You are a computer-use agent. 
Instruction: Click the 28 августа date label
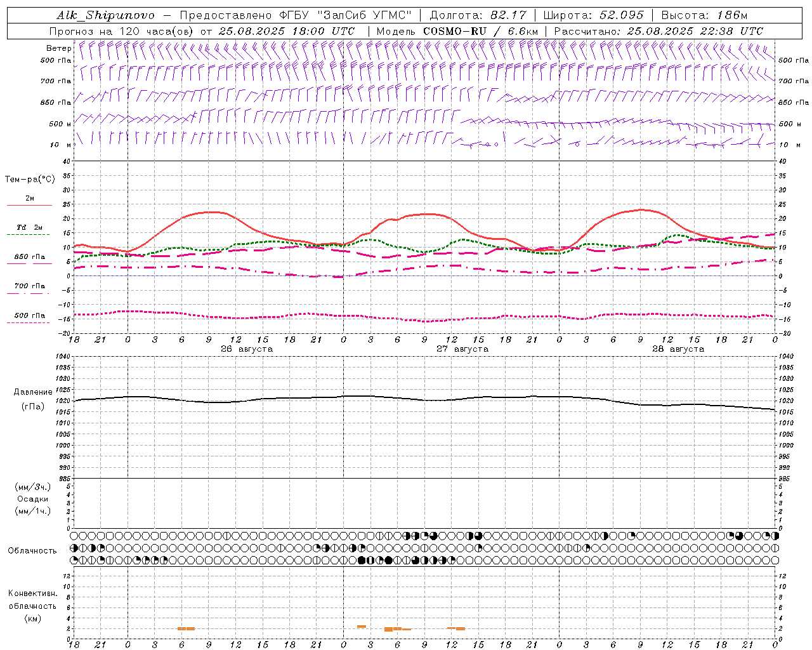click(678, 349)
